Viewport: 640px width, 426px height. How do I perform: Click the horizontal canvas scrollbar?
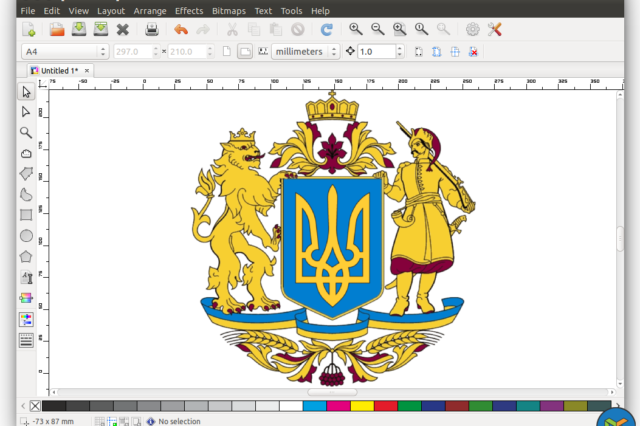(330, 392)
